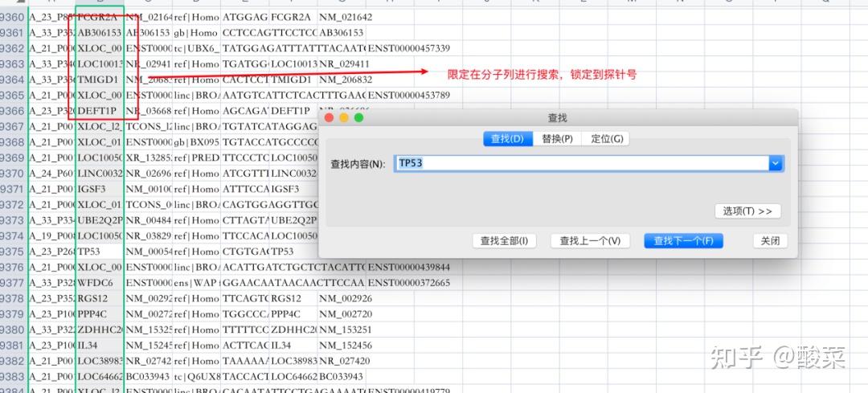
Task: Click the LINC0032 cell next to A_24_P601
Action: (100, 174)
